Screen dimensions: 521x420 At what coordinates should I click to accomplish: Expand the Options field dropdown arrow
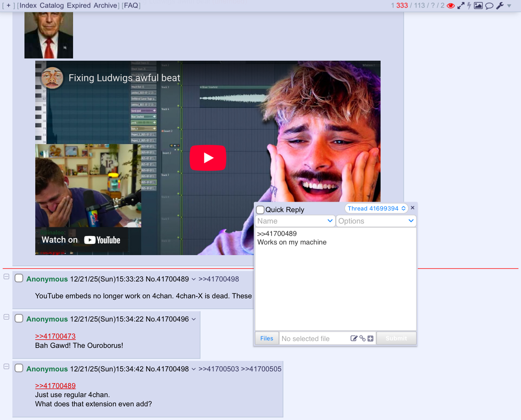click(411, 221)
